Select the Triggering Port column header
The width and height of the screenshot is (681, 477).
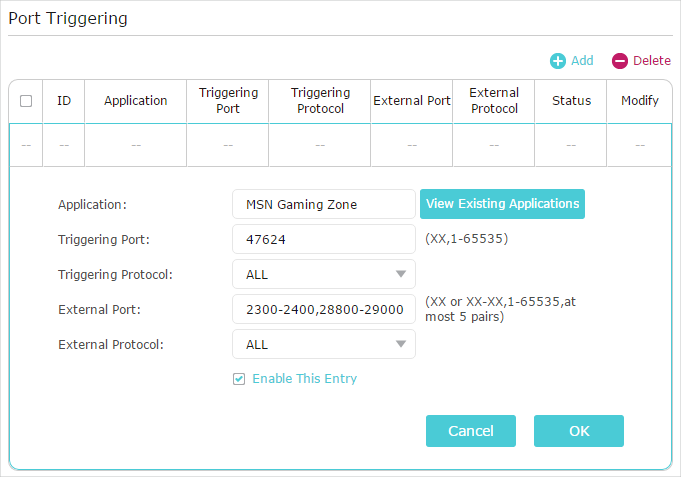coord(228,101)
